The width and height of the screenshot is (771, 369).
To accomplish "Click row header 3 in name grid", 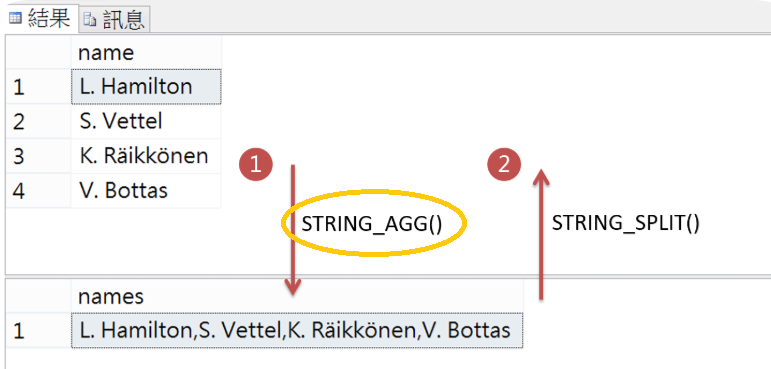I will (x=38, y=156).
